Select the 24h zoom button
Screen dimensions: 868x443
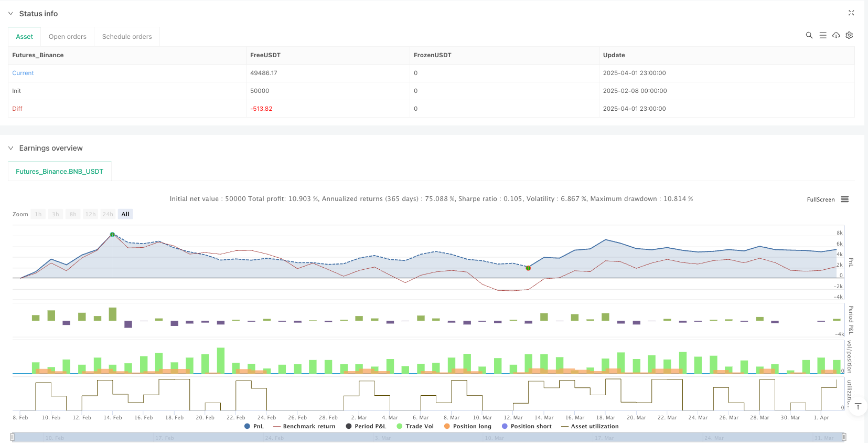(108, 214)
